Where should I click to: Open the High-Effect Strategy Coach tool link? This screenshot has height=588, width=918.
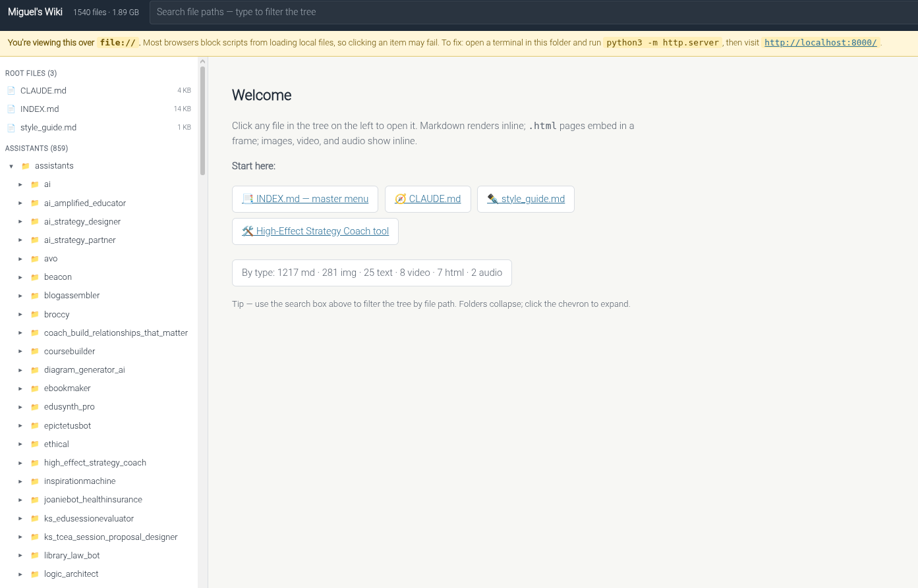pyautogui.click(x=316, y=231)
